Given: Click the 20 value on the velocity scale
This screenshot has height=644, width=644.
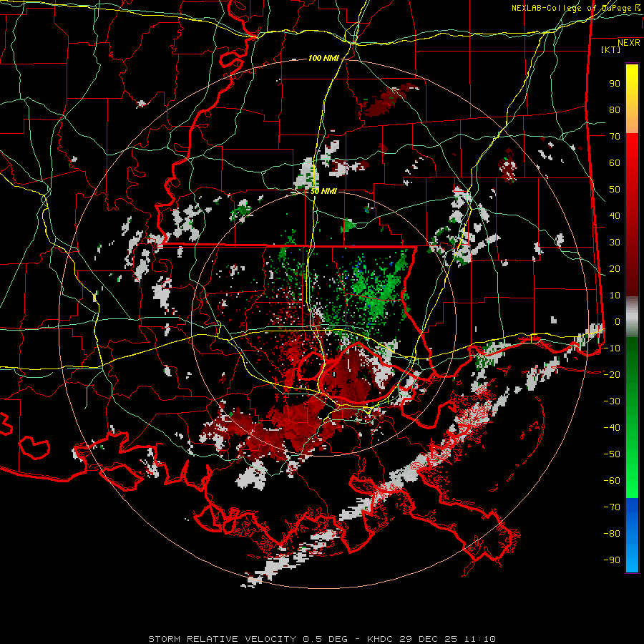Looking at the screenshot, I should click(615, 269).
